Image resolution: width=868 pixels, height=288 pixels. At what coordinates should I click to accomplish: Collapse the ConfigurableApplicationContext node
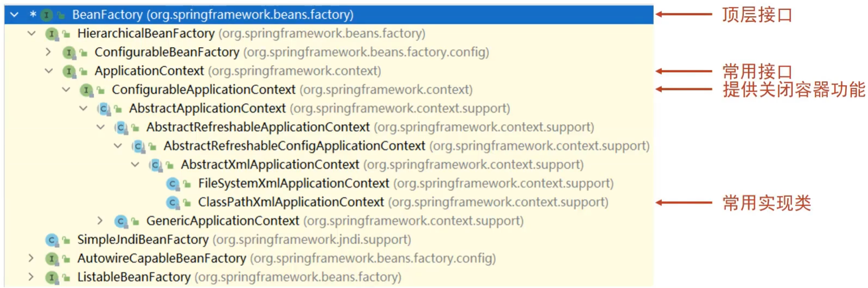point(66,89)
